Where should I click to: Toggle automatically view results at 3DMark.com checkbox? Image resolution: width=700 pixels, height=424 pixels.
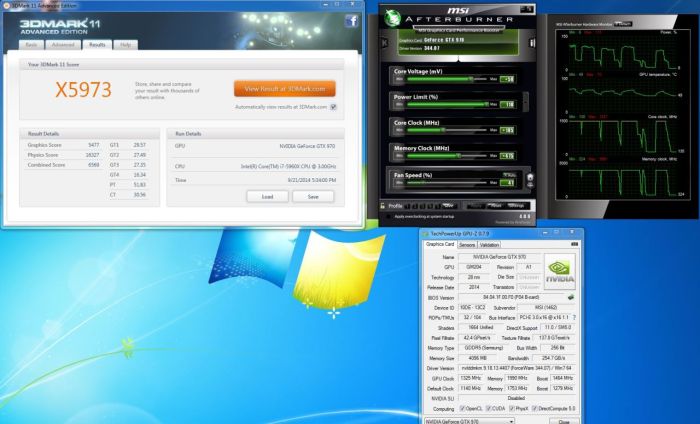pos(333,107)
